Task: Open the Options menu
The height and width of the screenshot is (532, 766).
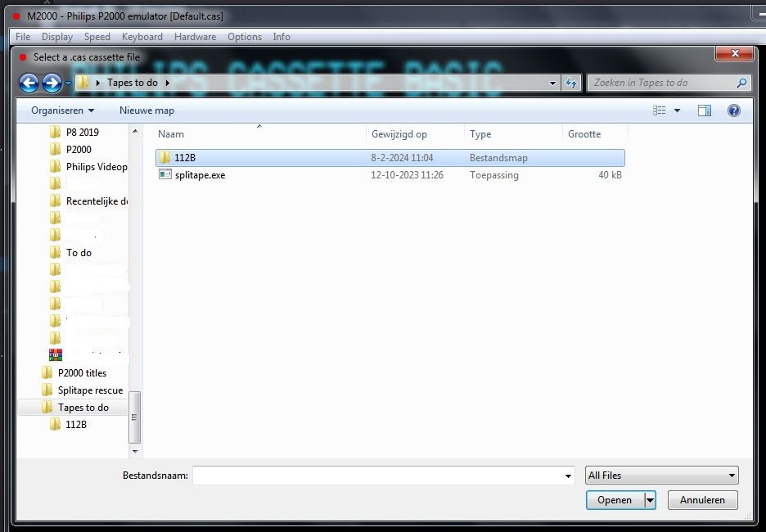Action: pos(245,37)
